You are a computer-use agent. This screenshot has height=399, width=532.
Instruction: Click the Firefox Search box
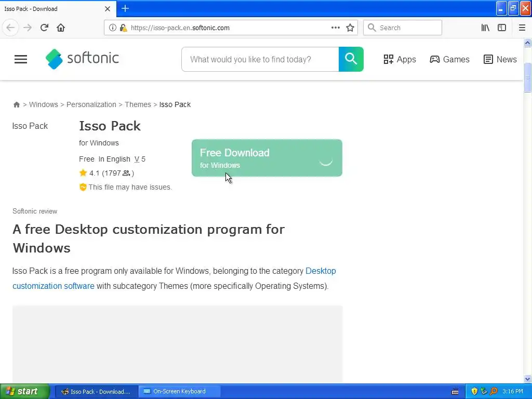[x=403, y=28]
